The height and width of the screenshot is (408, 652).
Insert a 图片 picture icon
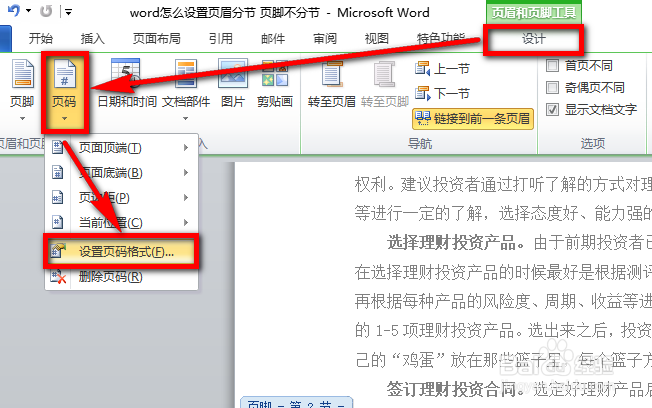pos(233,73)
